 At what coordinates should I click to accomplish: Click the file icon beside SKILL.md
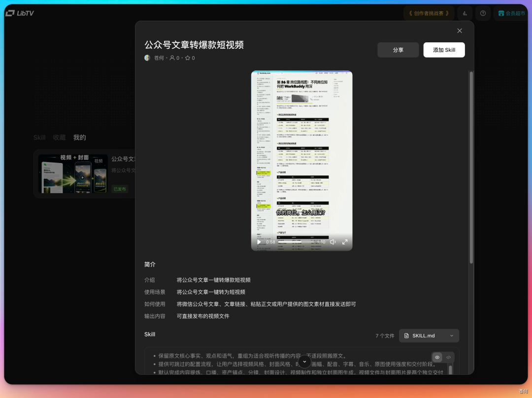pyautogui.click(x=406, y=335)
